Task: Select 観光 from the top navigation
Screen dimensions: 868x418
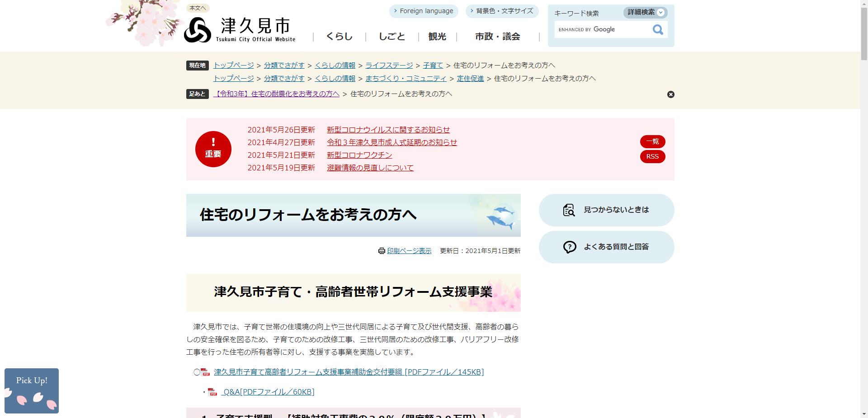Action: tap(436, 36)
